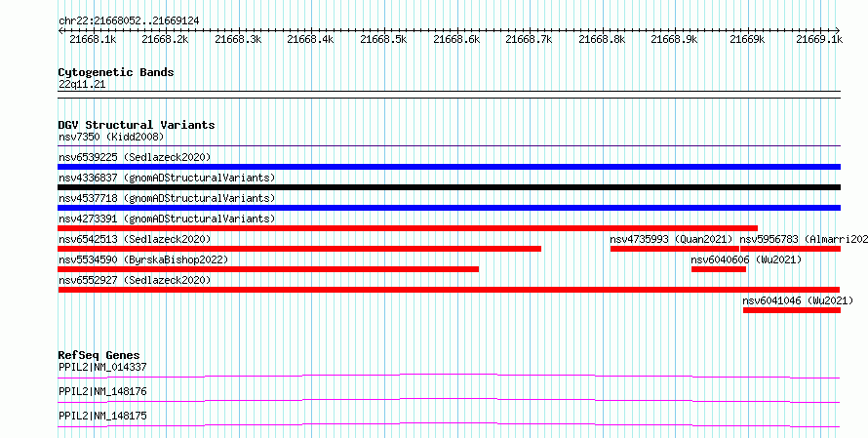
Task: Select the black nsv4336837 gnomAD variant bar
Action: pos(449,187)
